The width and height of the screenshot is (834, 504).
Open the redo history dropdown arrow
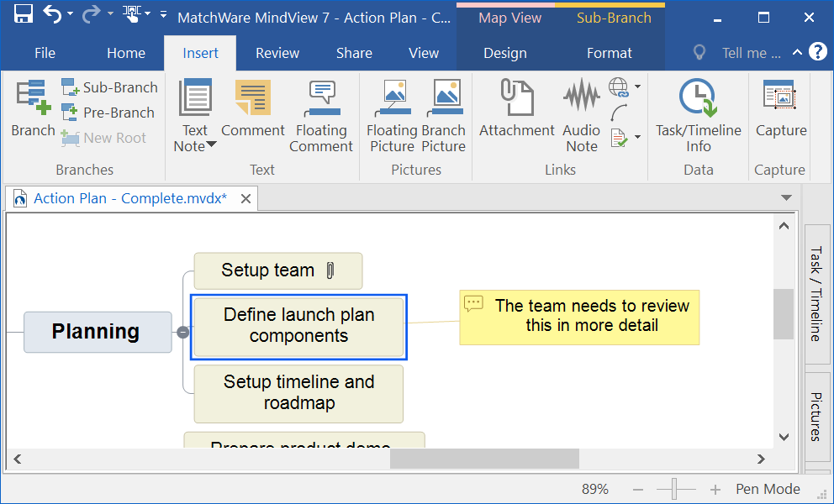pos(110,14)
